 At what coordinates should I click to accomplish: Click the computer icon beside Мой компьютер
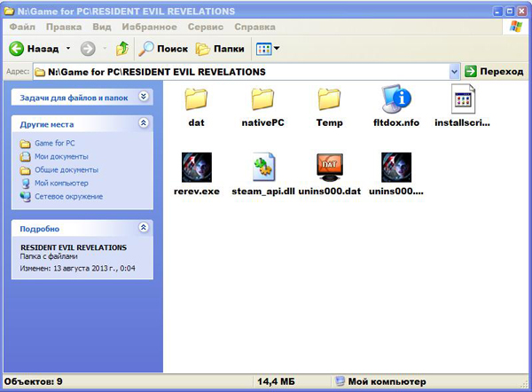click(26, 184)
